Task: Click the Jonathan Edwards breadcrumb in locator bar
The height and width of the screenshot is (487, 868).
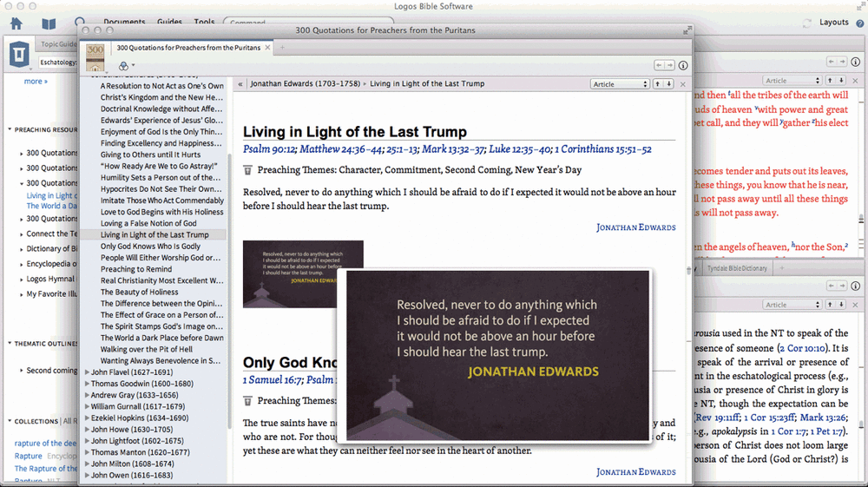Action: 305,84
